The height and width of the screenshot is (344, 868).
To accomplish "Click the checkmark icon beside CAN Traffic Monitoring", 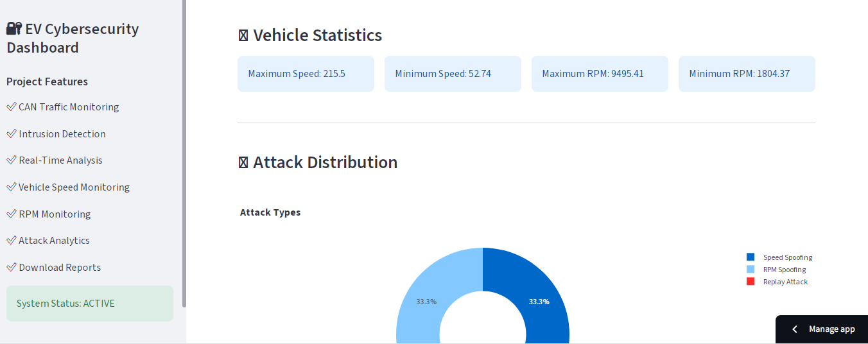I will 11,107.
